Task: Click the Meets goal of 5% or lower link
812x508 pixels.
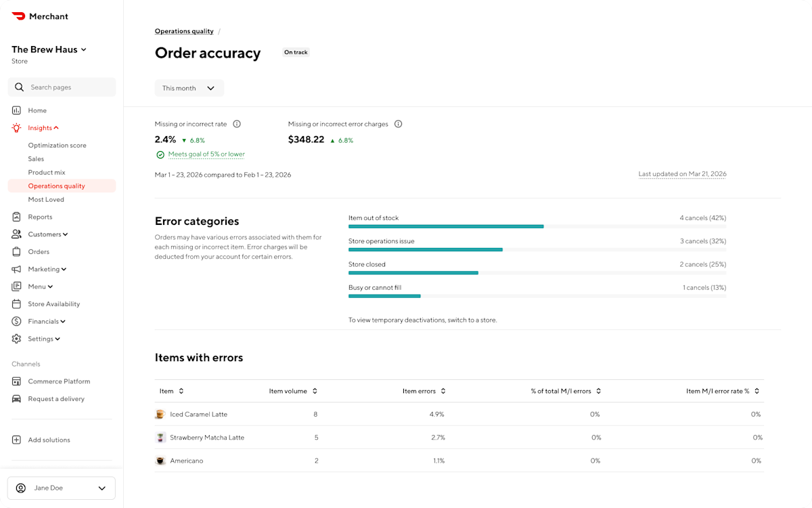Action: pos(206,154)
